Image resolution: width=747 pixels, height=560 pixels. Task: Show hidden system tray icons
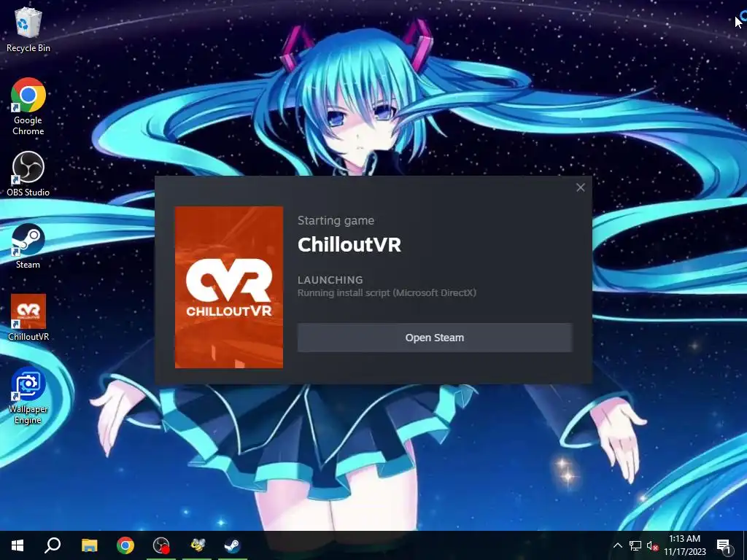[x=617, y=545]
